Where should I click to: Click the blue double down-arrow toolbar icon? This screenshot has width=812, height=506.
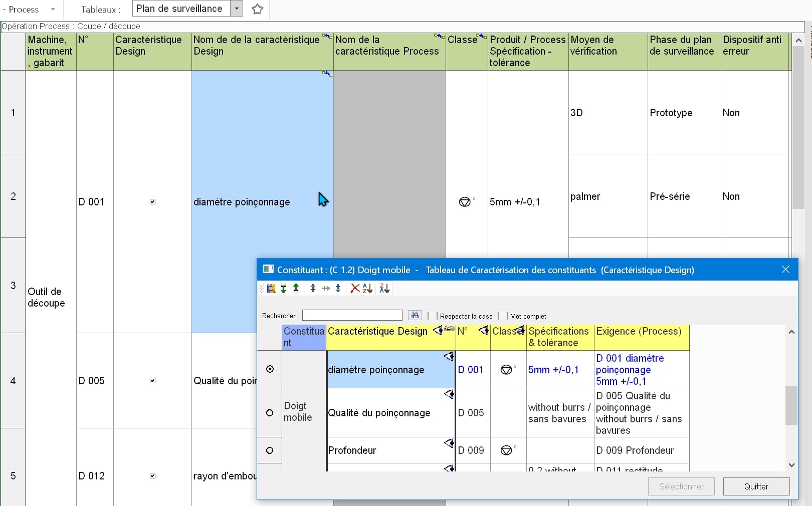tap(338, 288)
